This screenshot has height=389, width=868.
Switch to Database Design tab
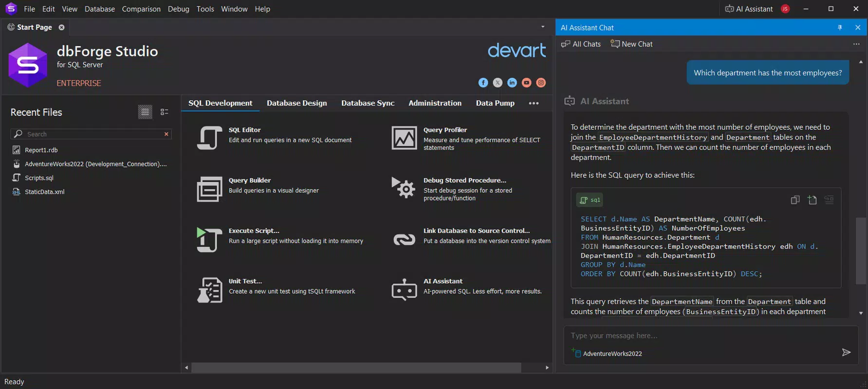point(297,103)
